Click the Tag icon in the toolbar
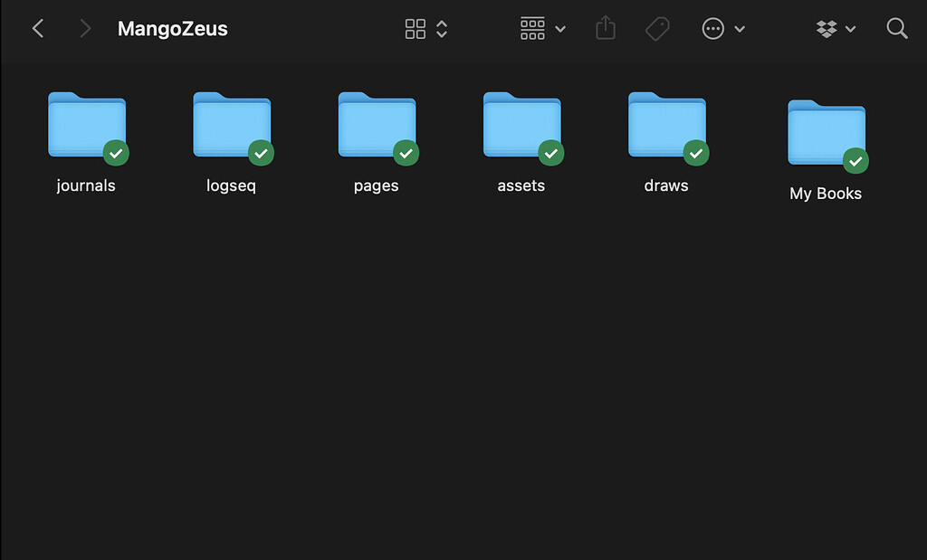 (x=657, y=28)
